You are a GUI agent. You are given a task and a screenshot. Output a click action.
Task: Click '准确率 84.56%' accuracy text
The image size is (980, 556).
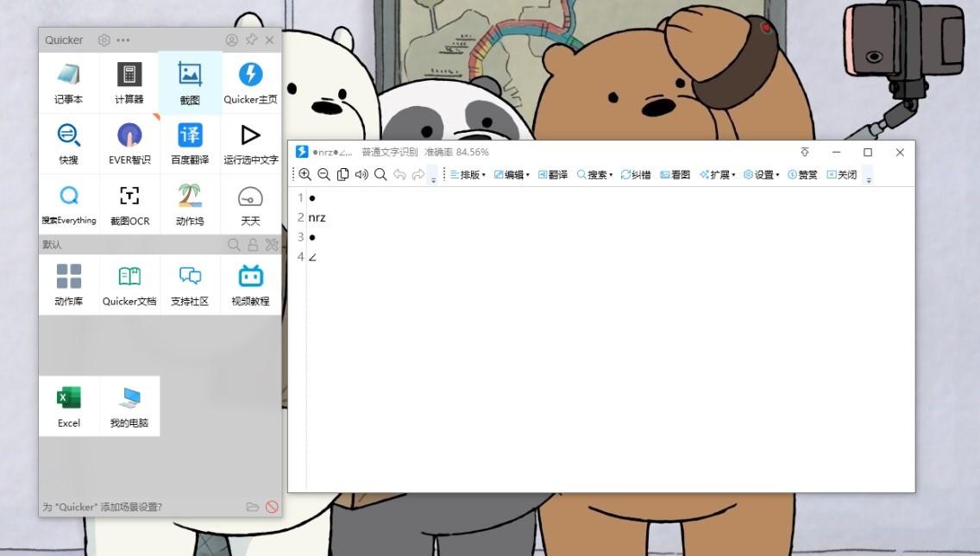(x=456, y=152)
